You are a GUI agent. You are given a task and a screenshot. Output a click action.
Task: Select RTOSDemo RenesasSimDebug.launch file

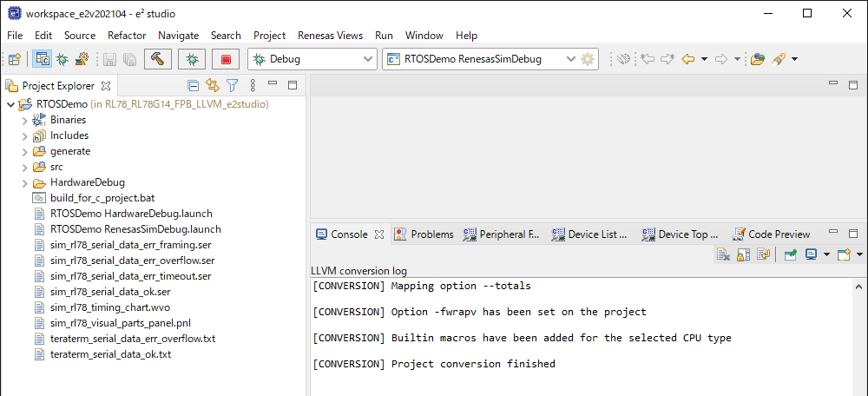(135, 228)
